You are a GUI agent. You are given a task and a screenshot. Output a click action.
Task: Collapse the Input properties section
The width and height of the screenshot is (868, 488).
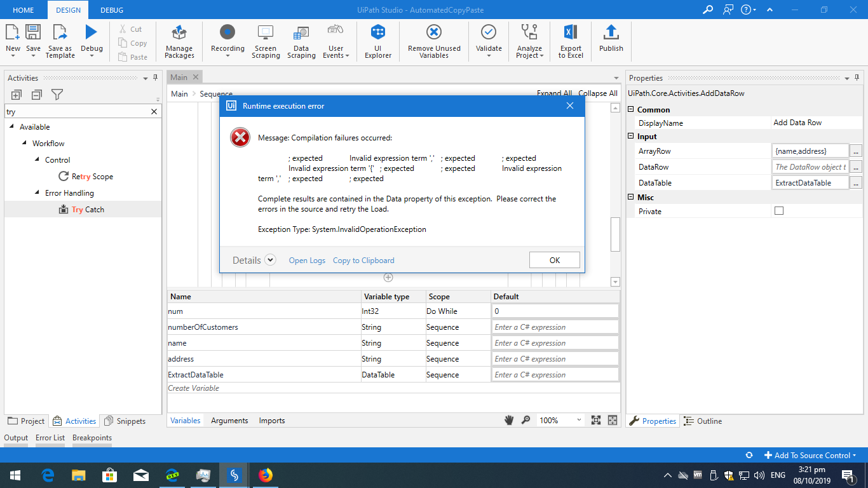pos(631,136)
